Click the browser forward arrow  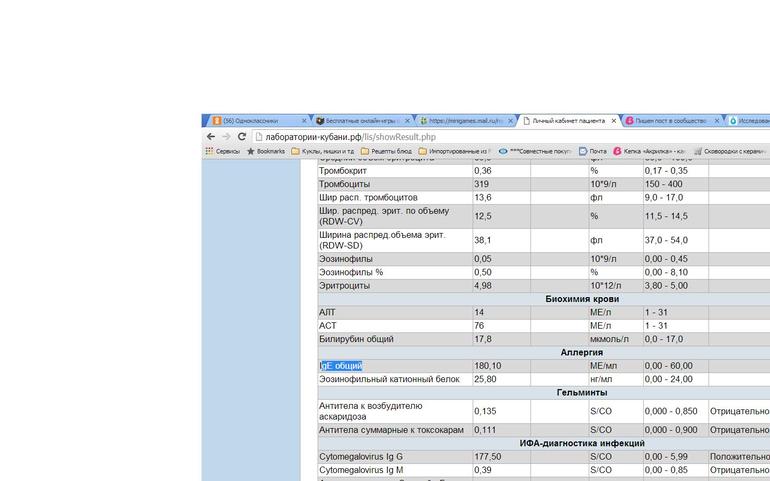(226, 136)
